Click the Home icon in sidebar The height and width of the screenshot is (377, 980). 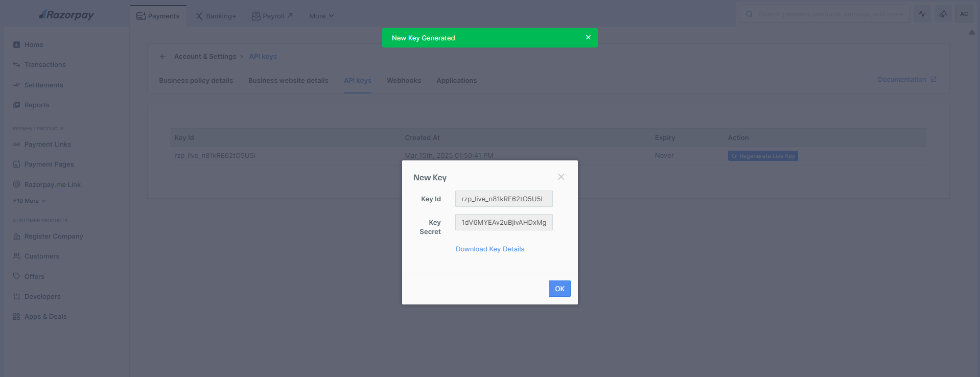click(16, 45)
